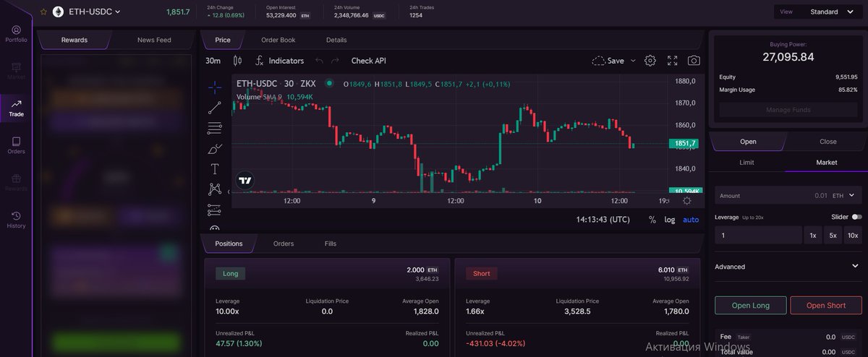Set leverage to 1x
This screenshot has width=868, height=357.
(813, 235)
